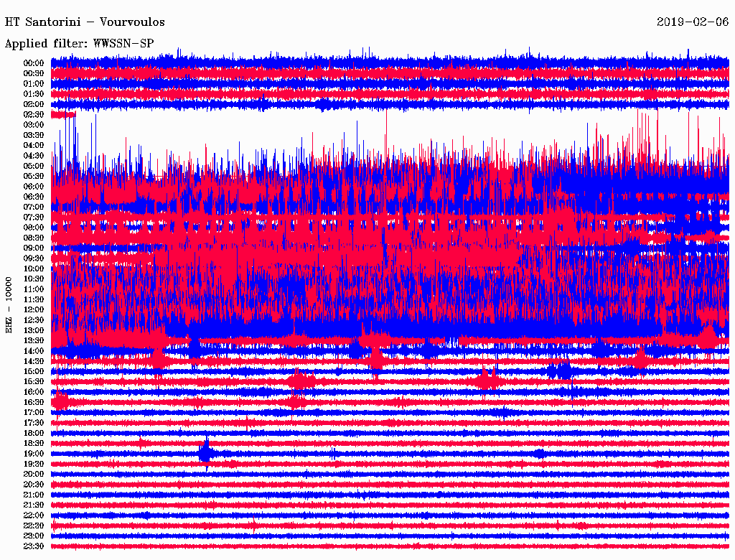Click the blue event on right side of 15:00 trace
735x560 pixels.
(x=561, y=370)
